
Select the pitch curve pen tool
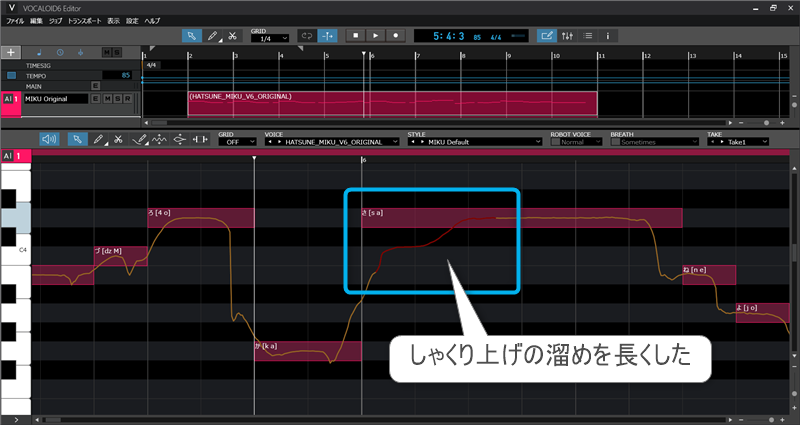139,139
